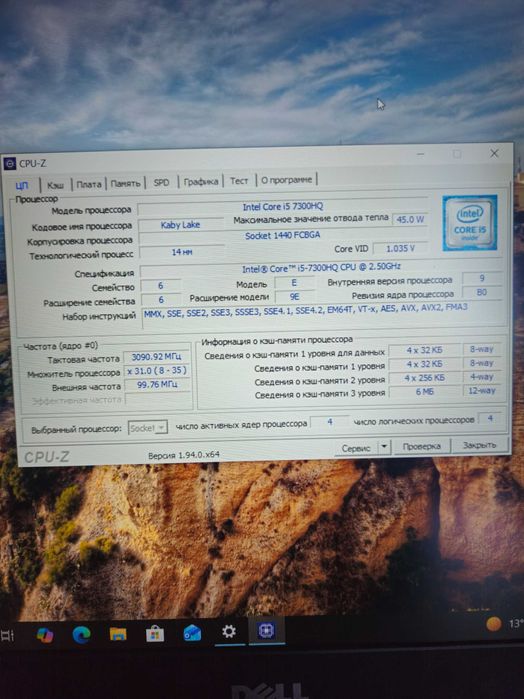Click the multiplier value x 31.0 (8 - 35)
This screenshot has width=524, height=699.
(156, 371)
